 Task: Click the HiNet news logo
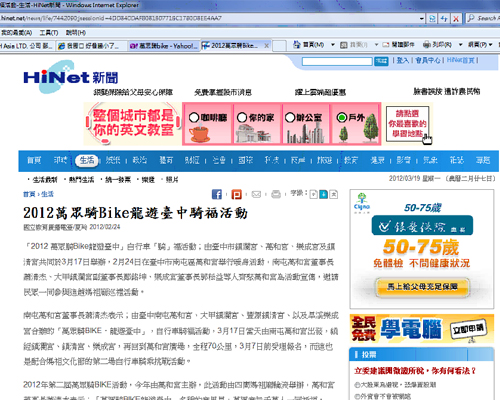pos(71,77)
